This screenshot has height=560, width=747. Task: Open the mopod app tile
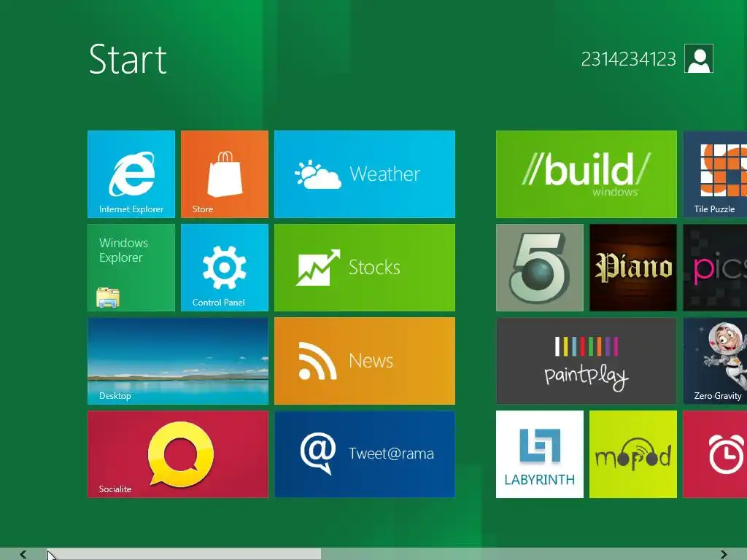pos(632,454)
